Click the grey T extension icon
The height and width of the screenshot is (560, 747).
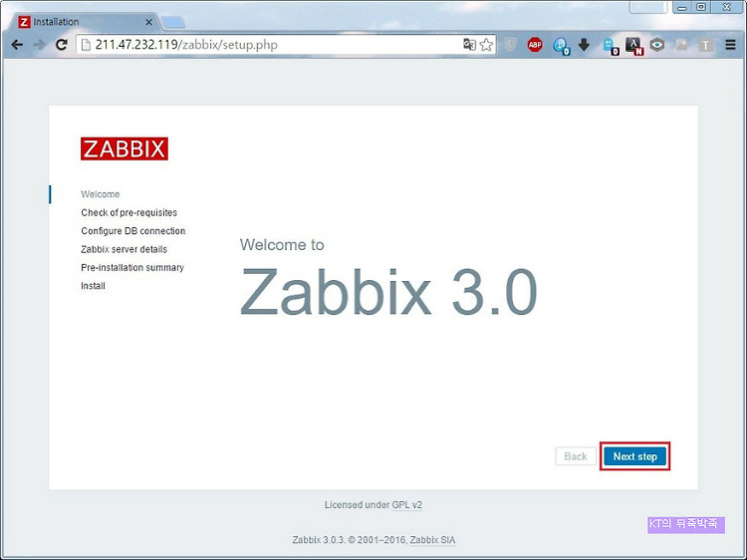(x=705, y=45)
